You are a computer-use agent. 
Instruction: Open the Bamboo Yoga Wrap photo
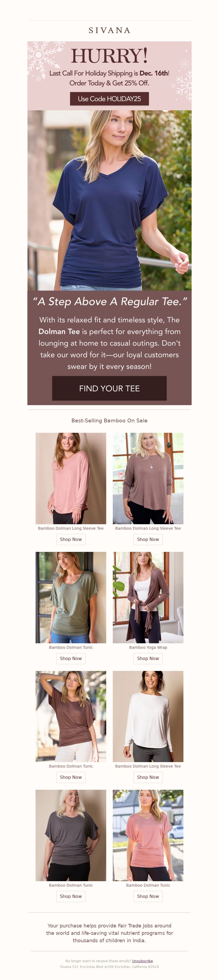click(x=148, y=598)
